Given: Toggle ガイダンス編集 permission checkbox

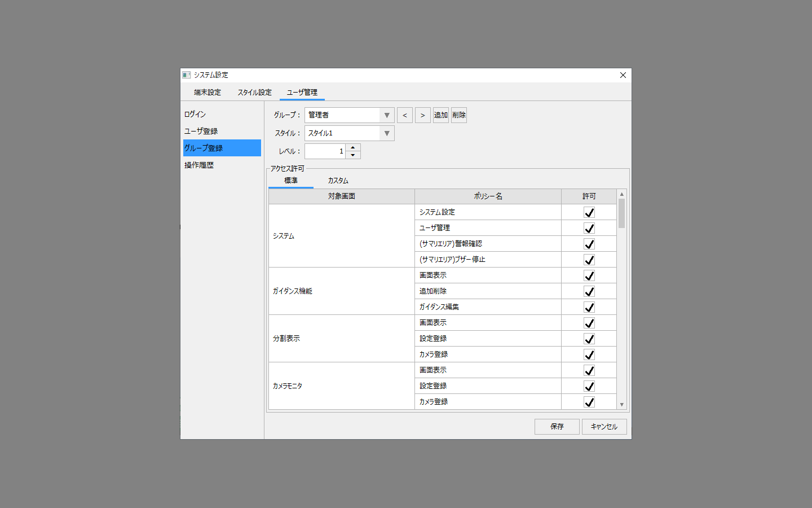Looking at the screenshot, I should [589, 307].
